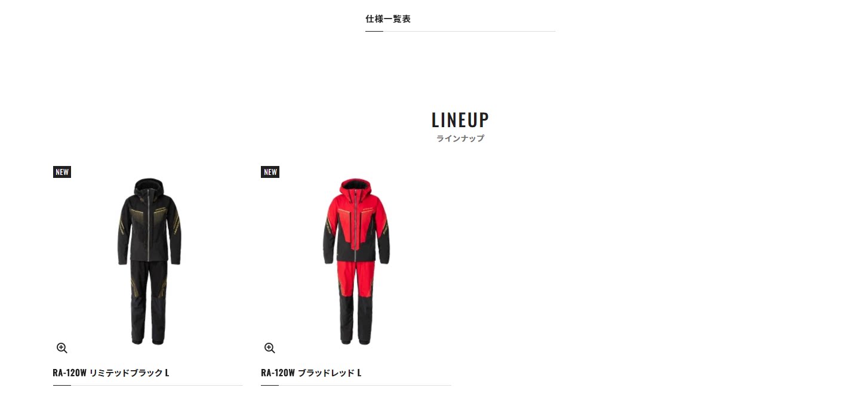This screenshot has height=406, width=868.
Task: Click the LINEUP section heading
Action: click(460, 120)
